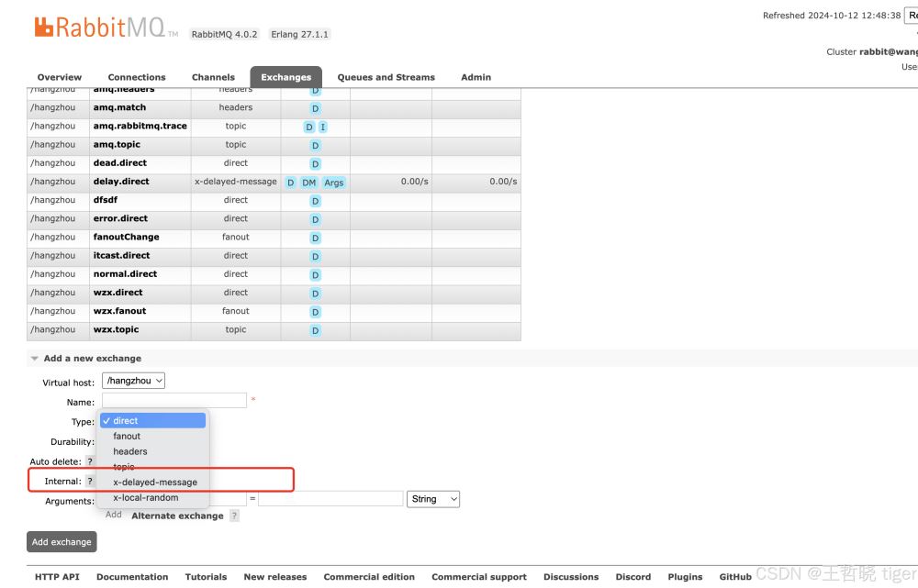Image resolution: width=918 pixels, height=588 pixels.
Task: Click the D badge in wzx.direct row
Action: 315,294
